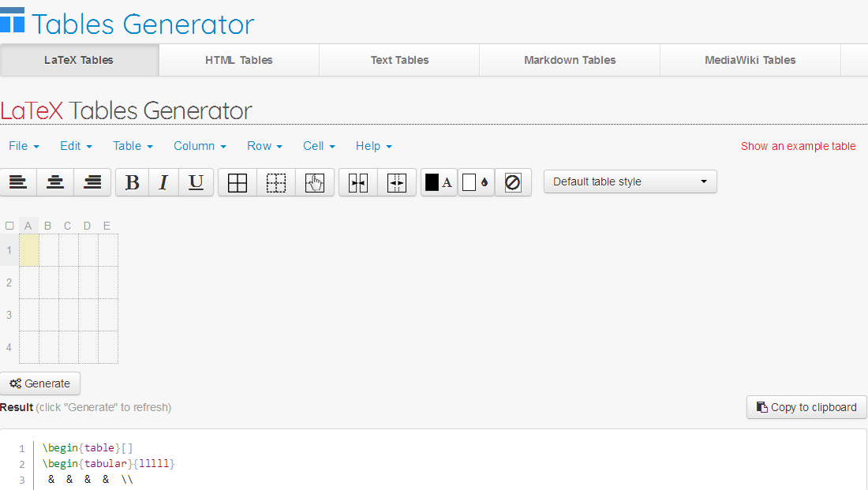Center align cell text

pyautogui.click(x=54, y=182)
